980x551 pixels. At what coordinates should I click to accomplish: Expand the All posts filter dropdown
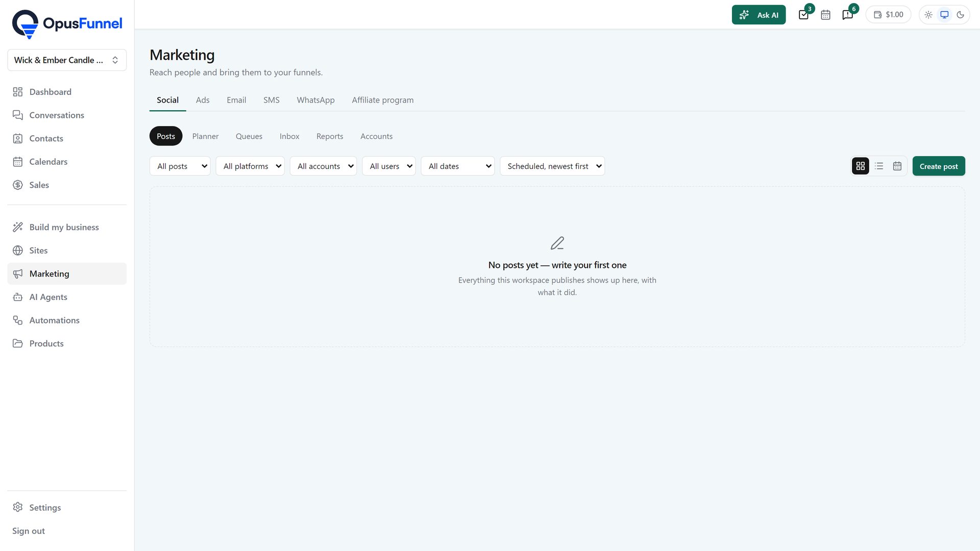[180, 166]
